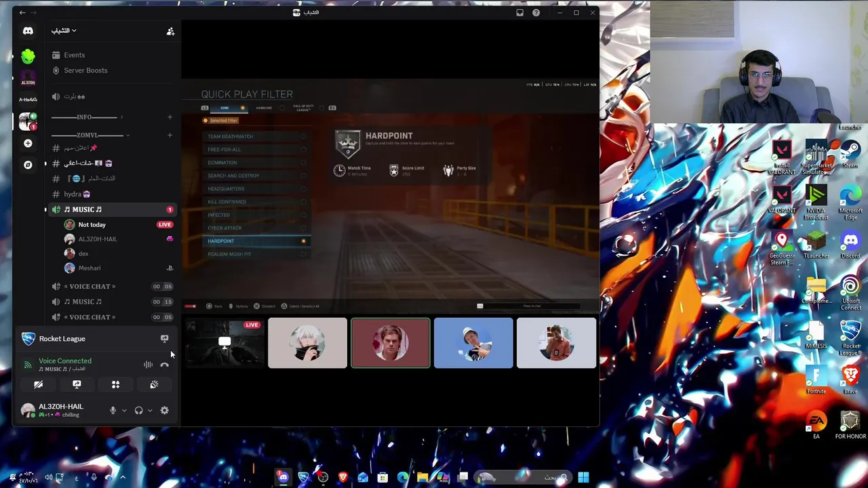Viewport: 868px width, 488px height.
Task: Open Ubisoft Connect desktop icon
Action: tap(850, 293)
